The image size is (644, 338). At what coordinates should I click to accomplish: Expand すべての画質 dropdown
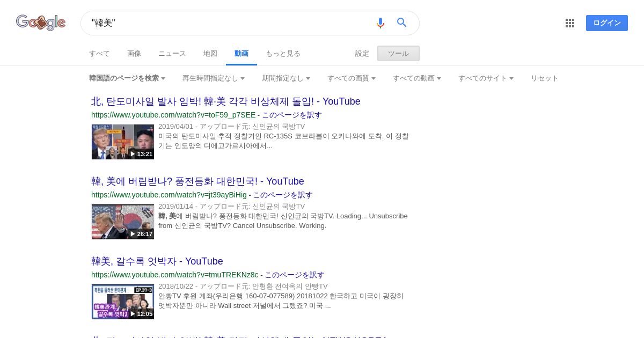pos(352,78)
